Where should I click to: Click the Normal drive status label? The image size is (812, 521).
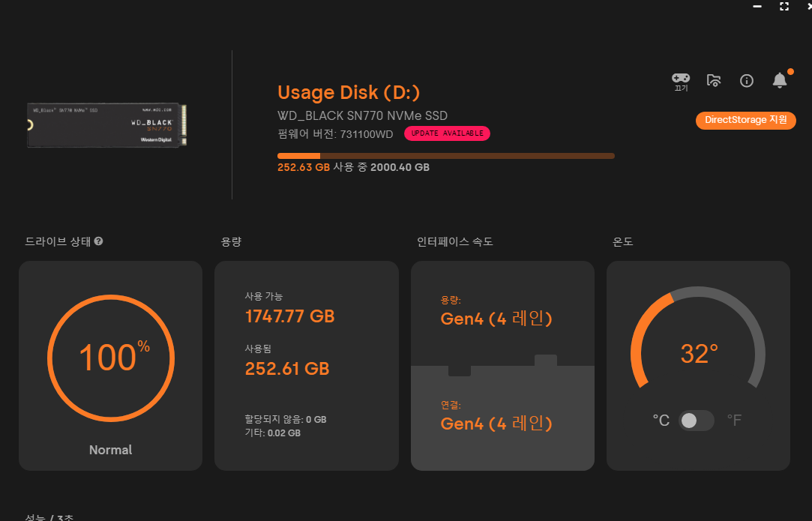110,450
